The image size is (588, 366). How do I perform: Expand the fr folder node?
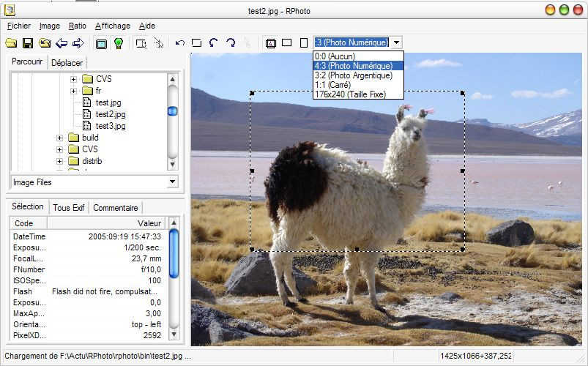pyautogui.click(x=74, y=91)
